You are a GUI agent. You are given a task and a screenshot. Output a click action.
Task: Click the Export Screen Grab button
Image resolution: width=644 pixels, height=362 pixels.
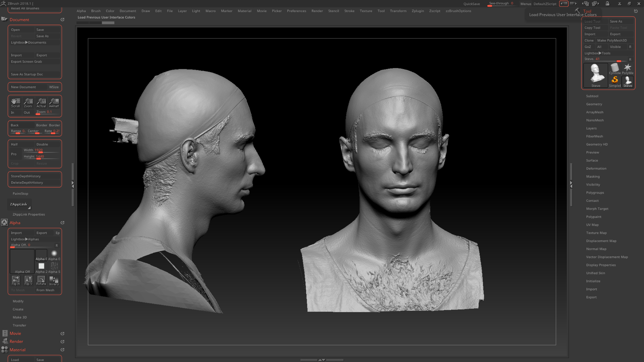[x=26, y=62]
